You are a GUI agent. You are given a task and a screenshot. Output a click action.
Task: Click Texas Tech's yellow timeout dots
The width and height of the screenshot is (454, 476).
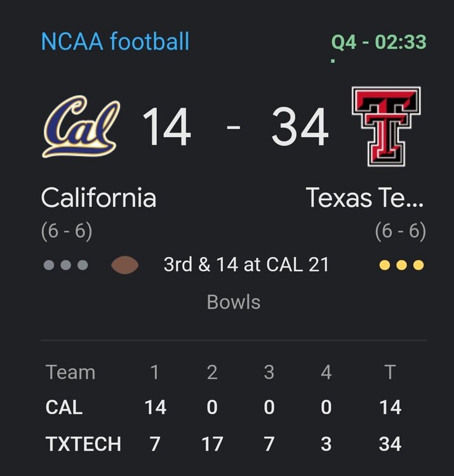401,265
